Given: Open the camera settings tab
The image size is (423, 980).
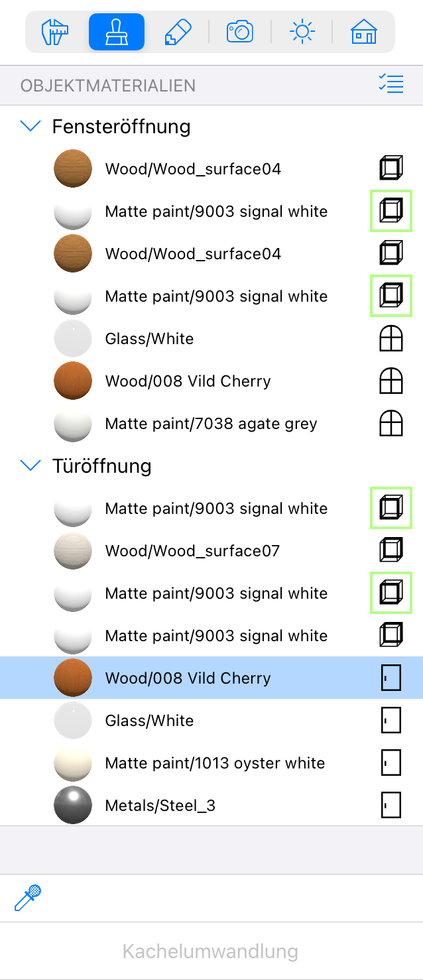Looking at the screenshot, I should click(x=240, y=32).
